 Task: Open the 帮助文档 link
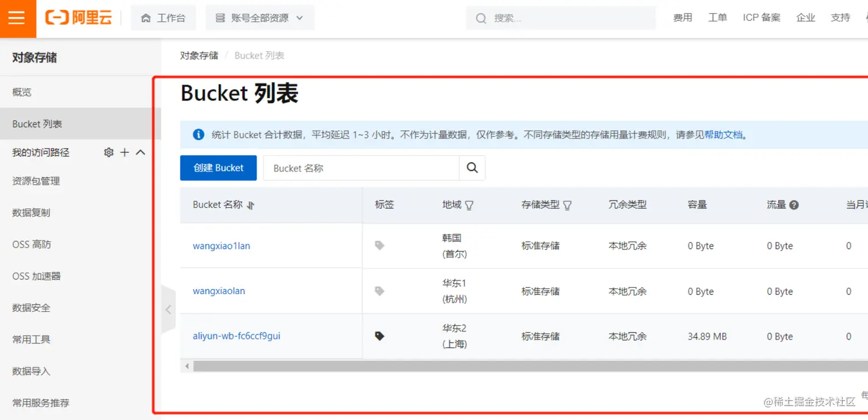pyautogui.click(x=723, y=135)
